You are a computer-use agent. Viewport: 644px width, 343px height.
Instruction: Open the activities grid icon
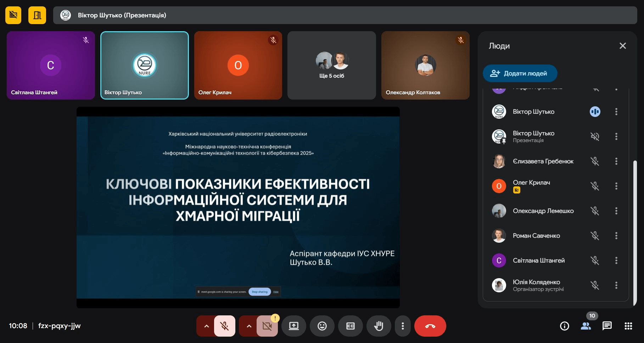[x=628, y=326]
